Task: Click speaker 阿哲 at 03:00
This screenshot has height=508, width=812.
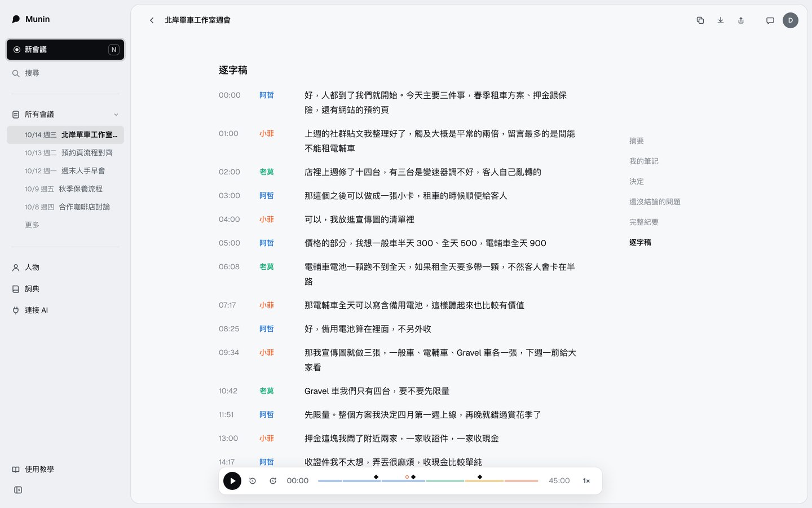Action: 267,196
